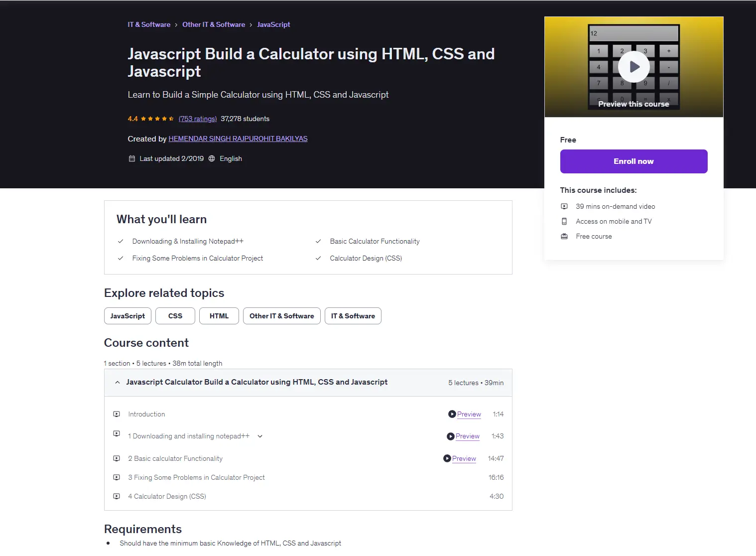Image resolution: width=756 pixels, height=556 pixels.
Task: Click the mobile device icon for Access on mobile
Action: click(564, 221)
